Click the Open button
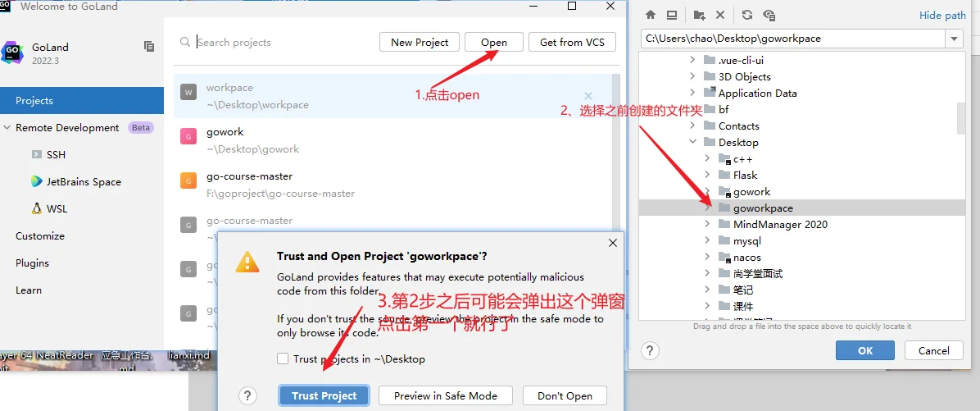 click(494, 42)
